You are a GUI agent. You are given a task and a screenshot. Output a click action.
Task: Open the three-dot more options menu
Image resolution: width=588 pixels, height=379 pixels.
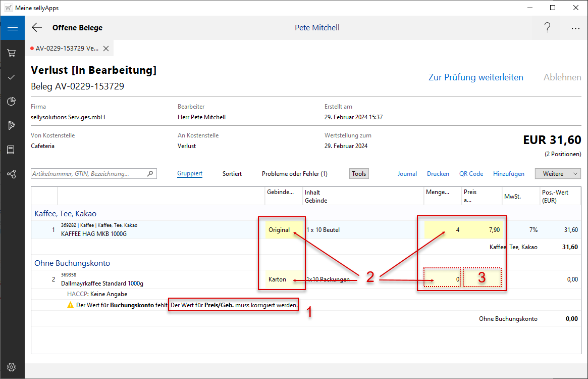tap(575, 28)
